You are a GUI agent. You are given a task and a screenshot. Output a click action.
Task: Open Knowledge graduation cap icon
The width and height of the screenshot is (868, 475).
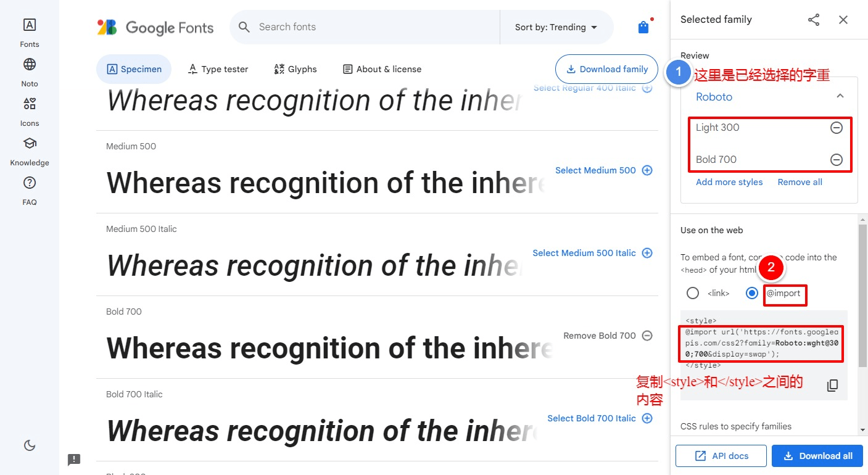tap(29, 144)
